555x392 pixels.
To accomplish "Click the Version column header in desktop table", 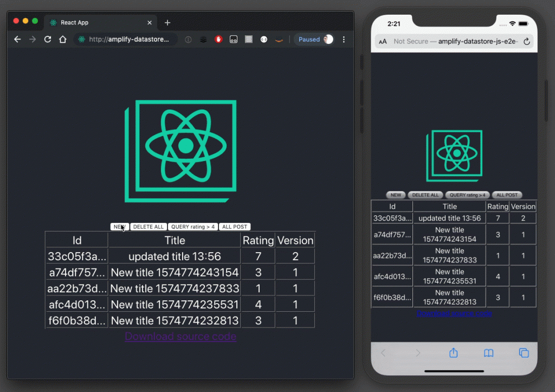I will 295,240.
